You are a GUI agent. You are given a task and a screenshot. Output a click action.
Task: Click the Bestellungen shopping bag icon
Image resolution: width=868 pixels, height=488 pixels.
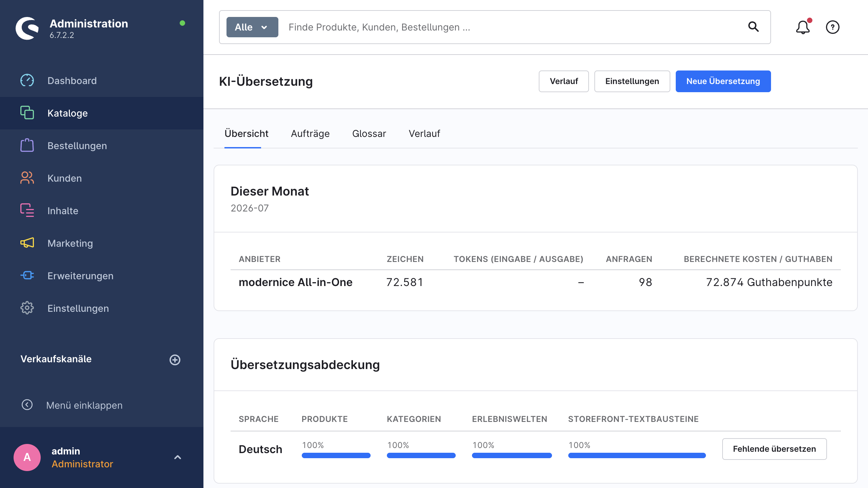(27, 145)
